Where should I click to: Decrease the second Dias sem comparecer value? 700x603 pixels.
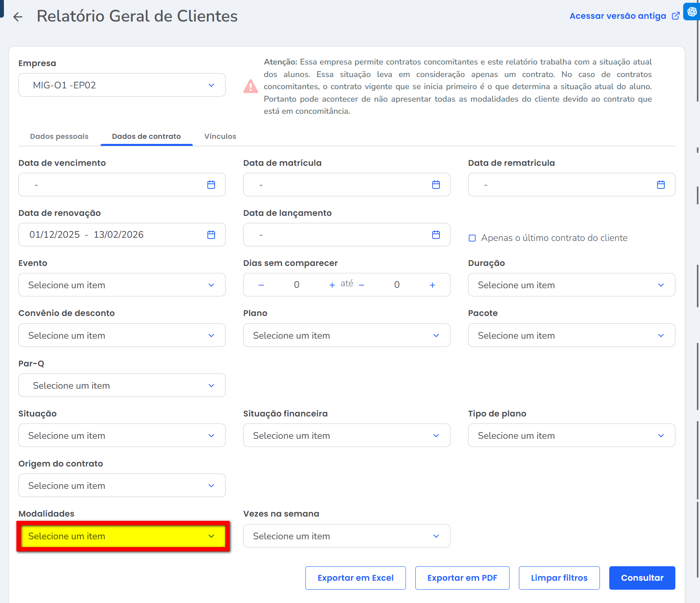pyautogui.click(x=362, y=285)
